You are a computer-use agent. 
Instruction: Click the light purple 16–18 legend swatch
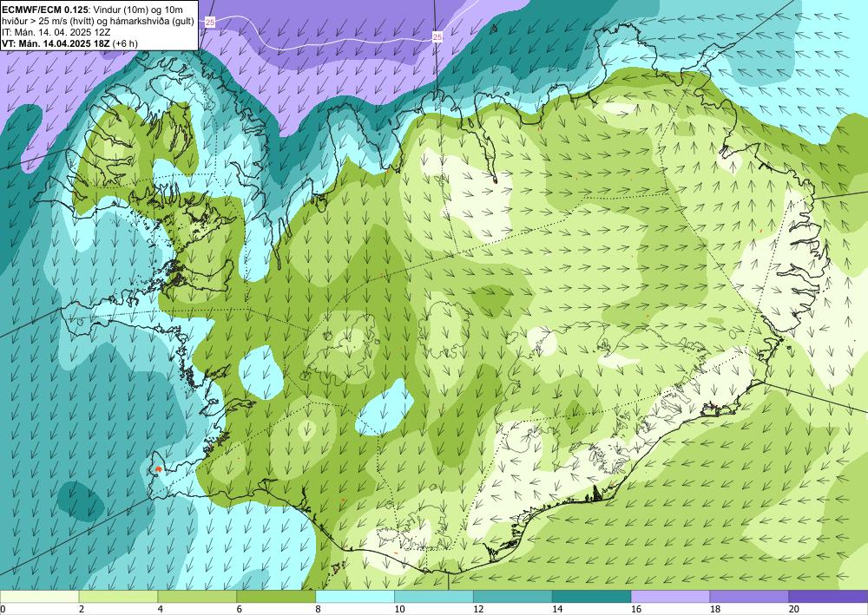pyautogui.click(x=670, y=597)
